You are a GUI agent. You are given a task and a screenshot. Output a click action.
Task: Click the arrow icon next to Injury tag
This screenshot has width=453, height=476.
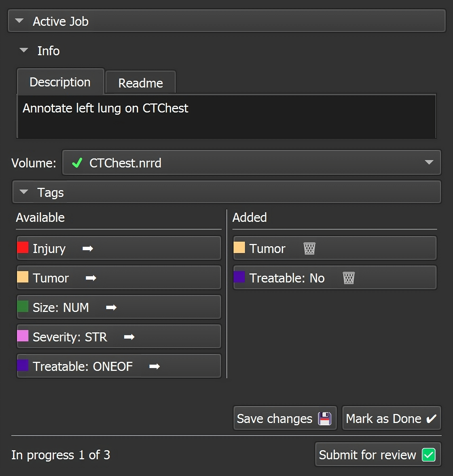pyautogui.click(x=88, y=249)
